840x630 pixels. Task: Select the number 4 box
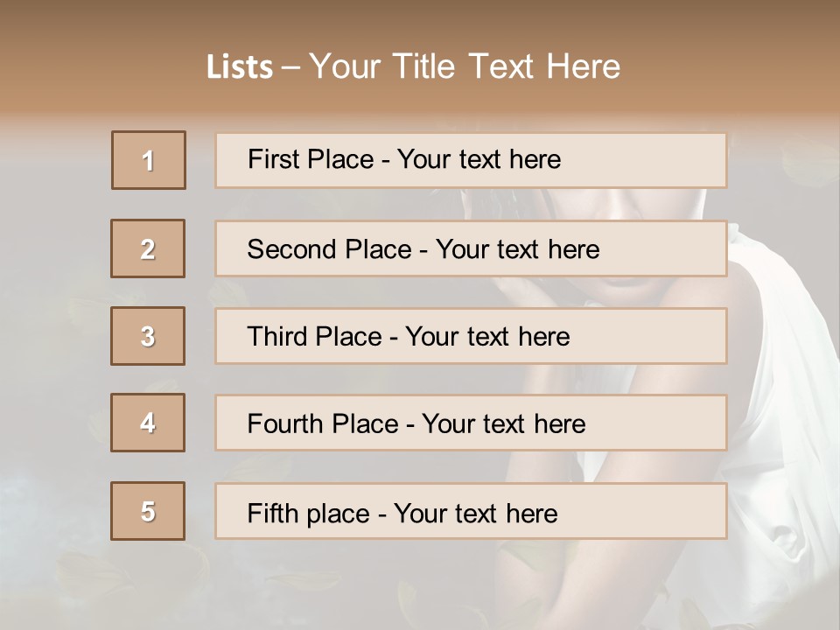pyautogui.click(x=148, y=423)
